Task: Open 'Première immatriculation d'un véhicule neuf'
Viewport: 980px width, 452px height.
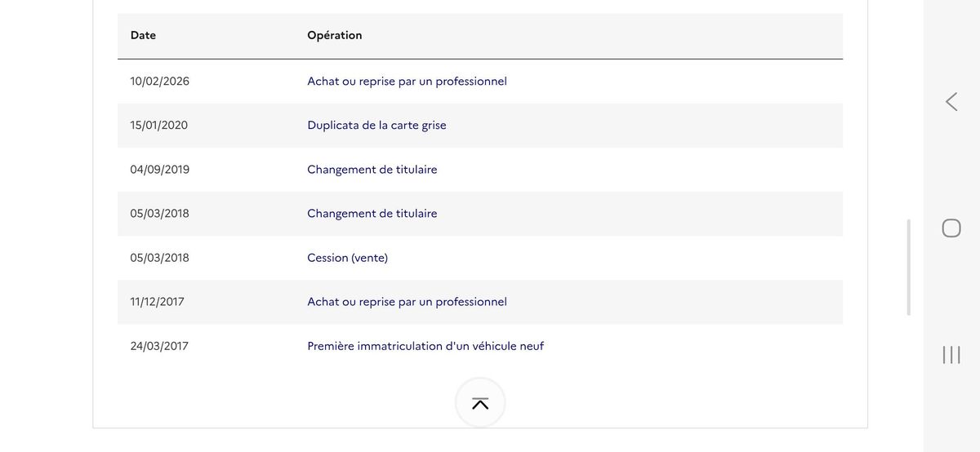Action: coord(425,346)
